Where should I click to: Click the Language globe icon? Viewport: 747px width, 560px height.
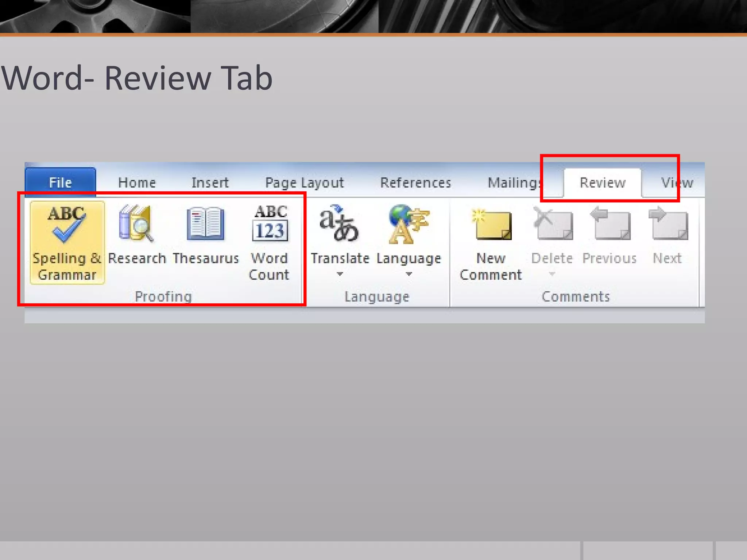pyautogui.click(x=409, y=224)
